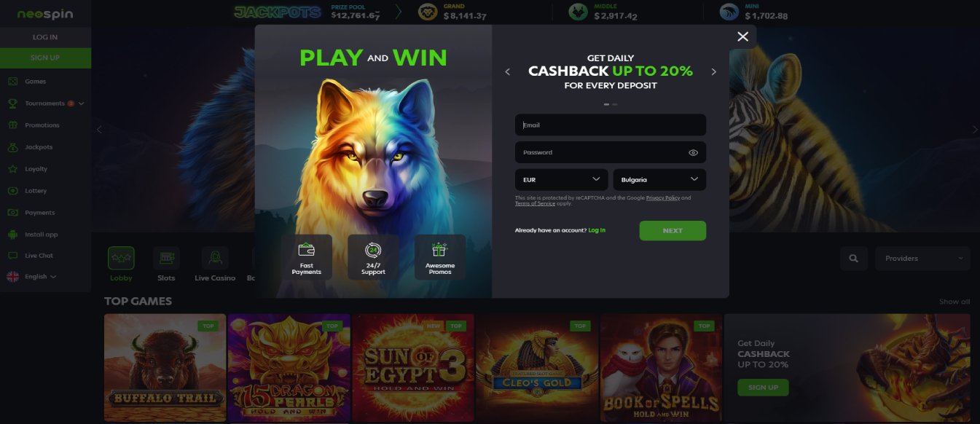
Task: Expand the Providers filter dropdown
Action: pos(924,259)
